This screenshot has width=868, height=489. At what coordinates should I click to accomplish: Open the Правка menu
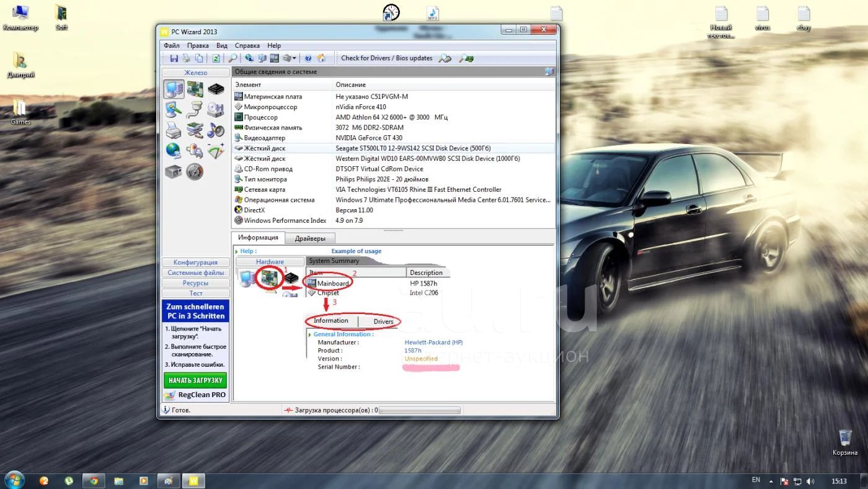(x=198, y=45)
